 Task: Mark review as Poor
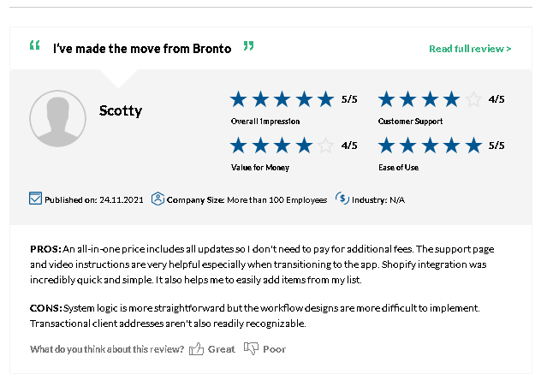click(274, 349)
